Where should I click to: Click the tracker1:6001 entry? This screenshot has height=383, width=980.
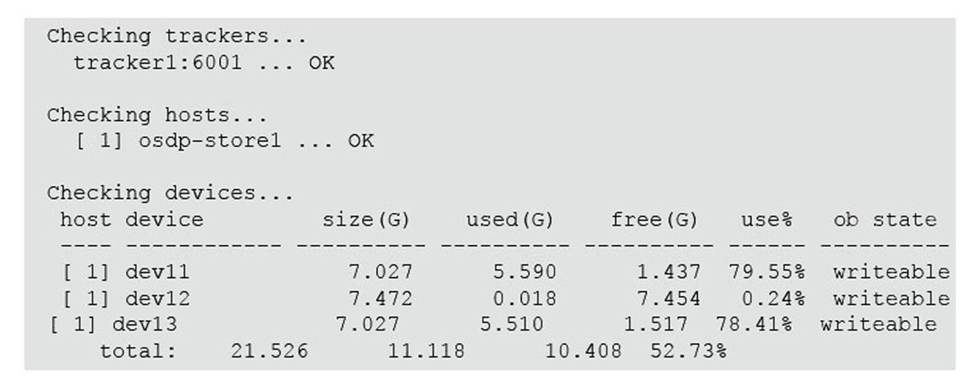(157, 63)
